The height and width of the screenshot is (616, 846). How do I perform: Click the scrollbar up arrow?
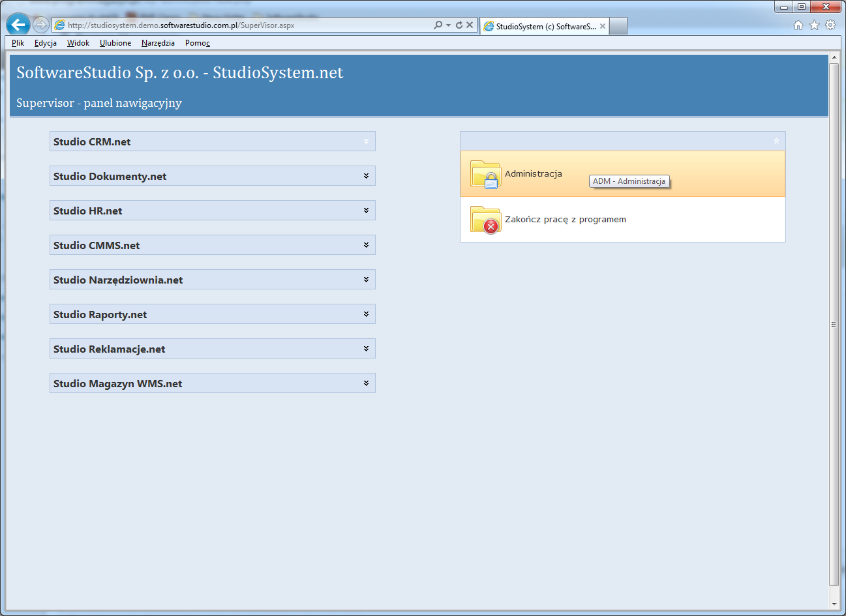point(834,58)
